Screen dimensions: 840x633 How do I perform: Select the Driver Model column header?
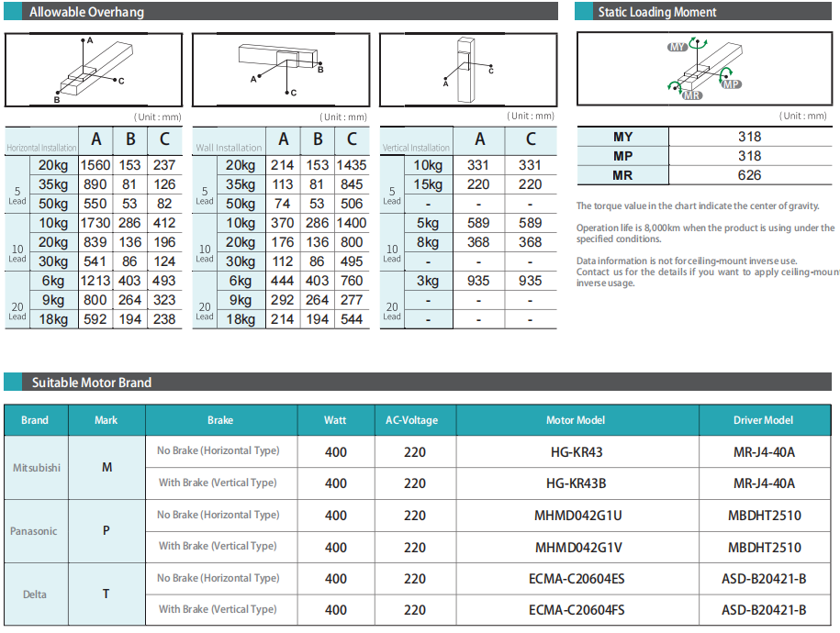click(764, 420)
